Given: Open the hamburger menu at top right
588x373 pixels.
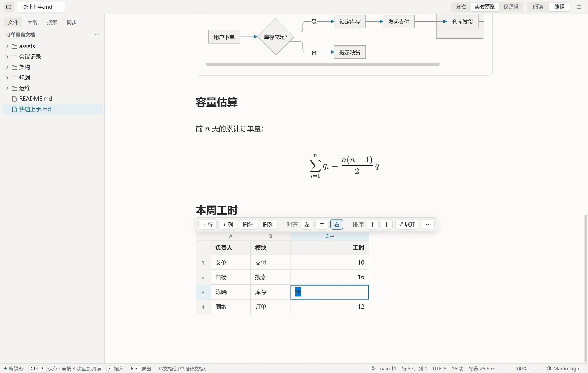Looking at the screenshot, I should 579,7.
